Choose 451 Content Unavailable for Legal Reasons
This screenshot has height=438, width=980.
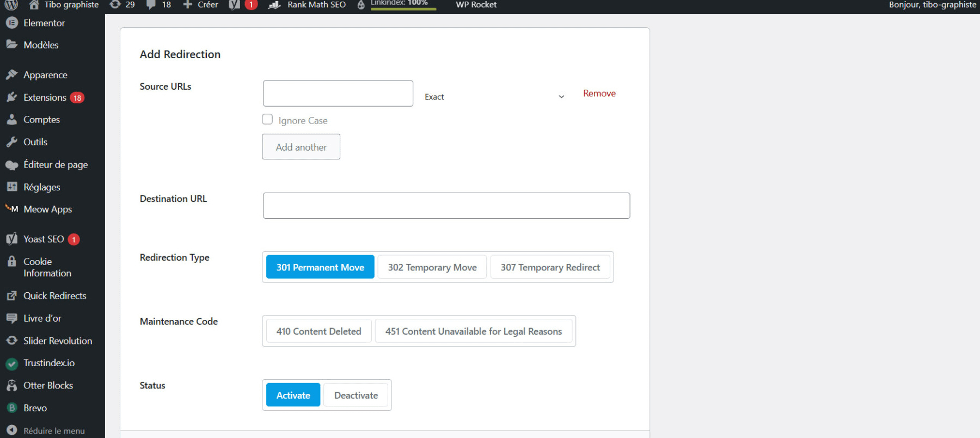coord(474,331)
